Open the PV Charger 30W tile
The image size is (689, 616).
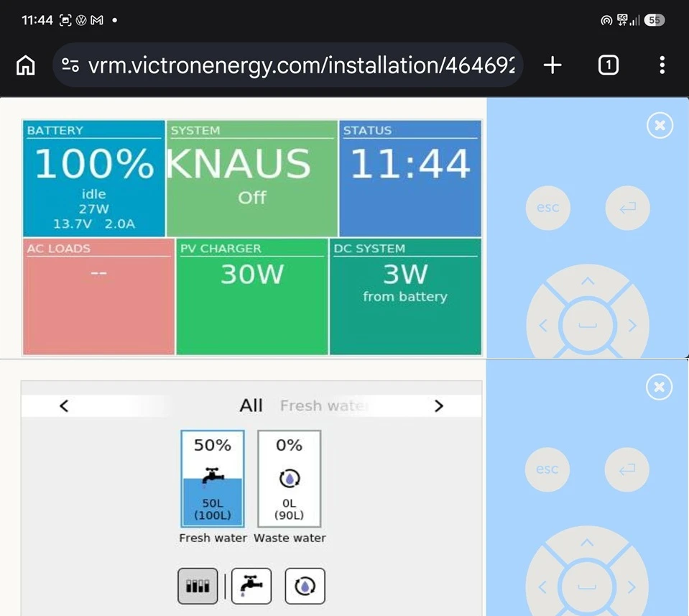pos(251,296)
